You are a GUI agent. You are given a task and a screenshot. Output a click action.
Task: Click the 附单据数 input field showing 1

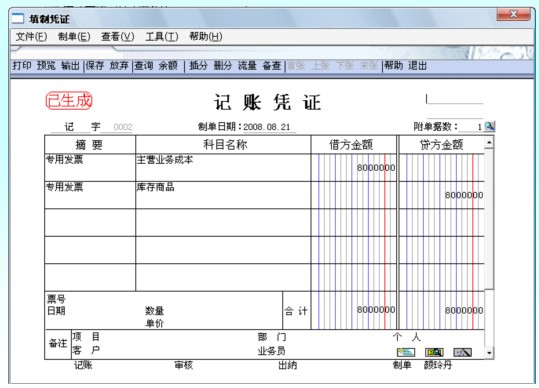pos(471,127)
